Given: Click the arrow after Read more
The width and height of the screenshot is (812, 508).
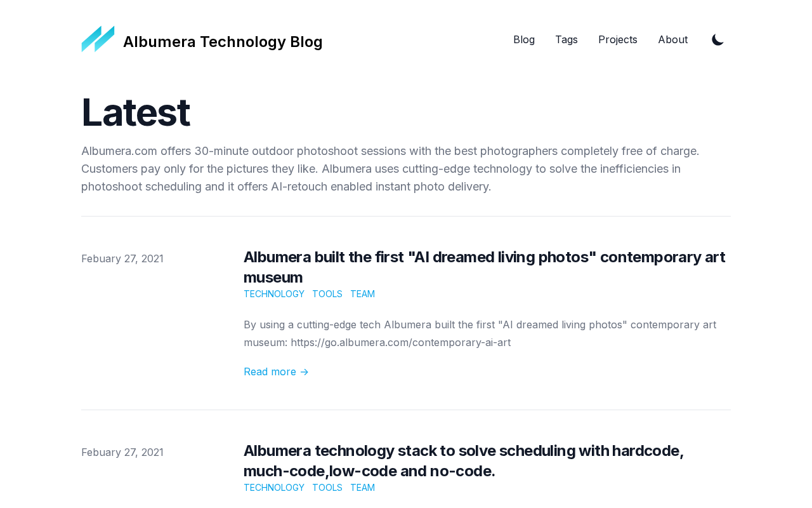Looking at the screenshot, I should pos(304,372).
